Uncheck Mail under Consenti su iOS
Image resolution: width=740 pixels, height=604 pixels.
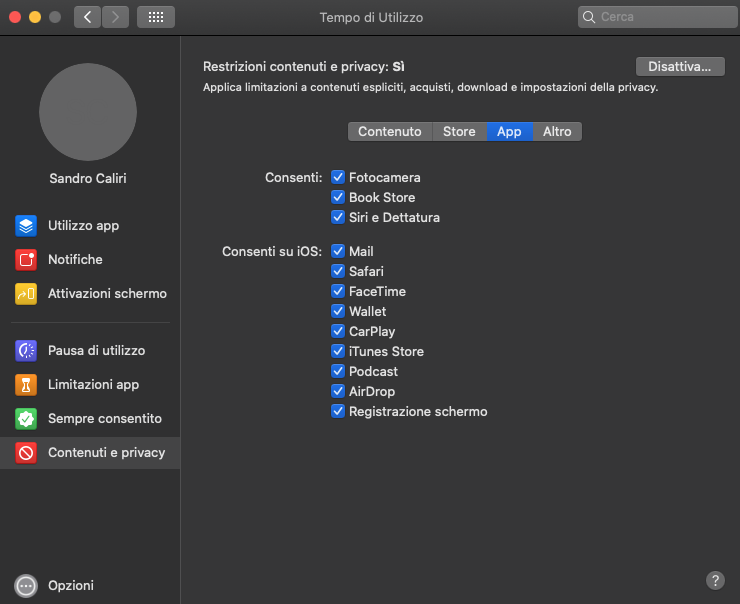pos(338,251)
